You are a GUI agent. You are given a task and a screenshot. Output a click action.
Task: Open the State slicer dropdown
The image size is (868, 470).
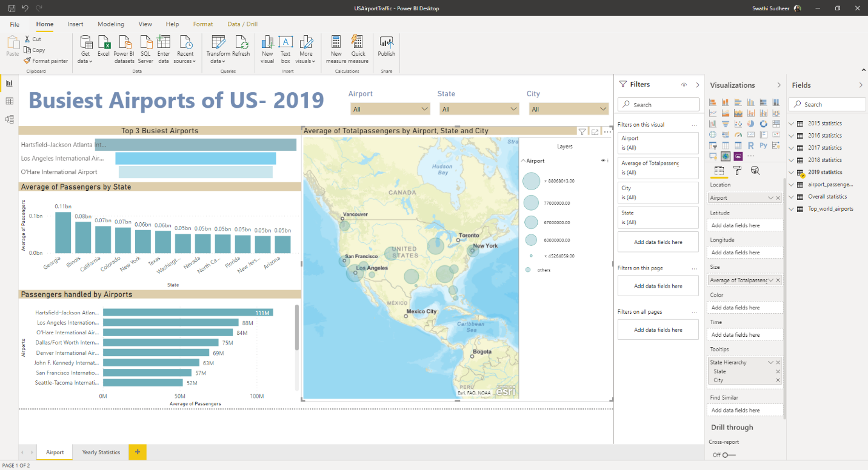tap(479, 109)
